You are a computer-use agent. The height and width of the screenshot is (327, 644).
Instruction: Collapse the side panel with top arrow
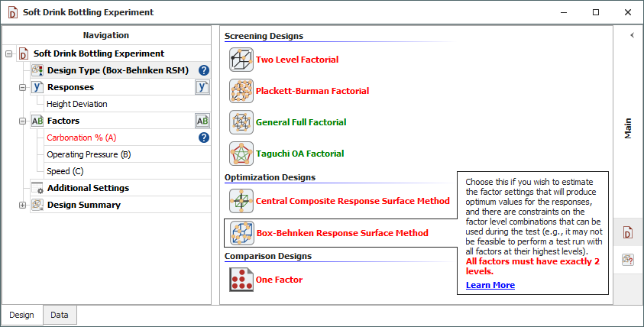click(632, 35)
